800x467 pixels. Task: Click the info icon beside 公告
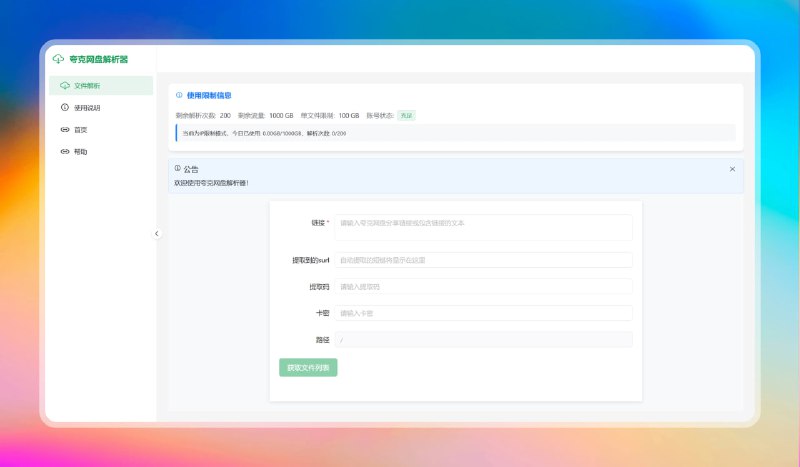coord(178,168)
